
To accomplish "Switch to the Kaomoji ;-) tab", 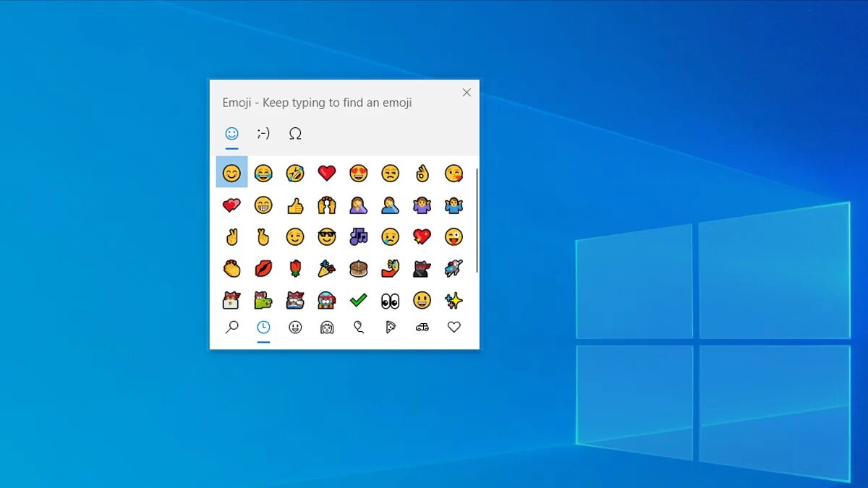I will click(263, 134).
